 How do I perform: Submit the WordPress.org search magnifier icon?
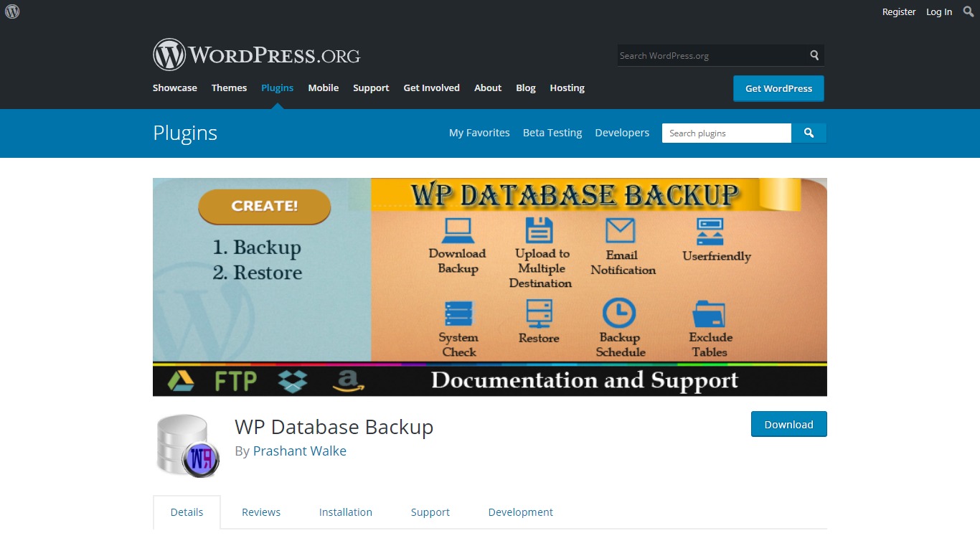tap(814, 55)
